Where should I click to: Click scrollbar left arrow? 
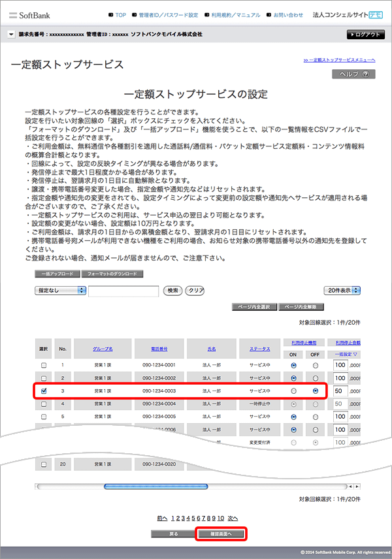pyautogui.click(x=350, y=487)
